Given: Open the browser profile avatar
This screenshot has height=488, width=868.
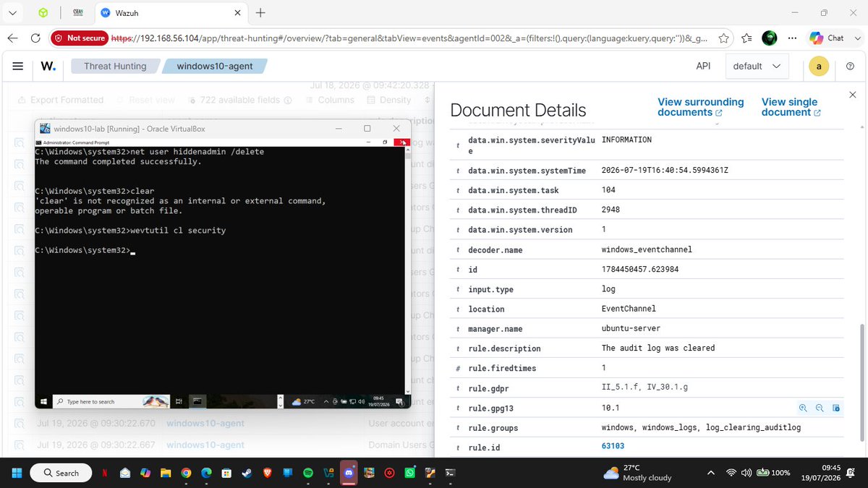Looking at the screenshot, I should click(x=770, y=38).
